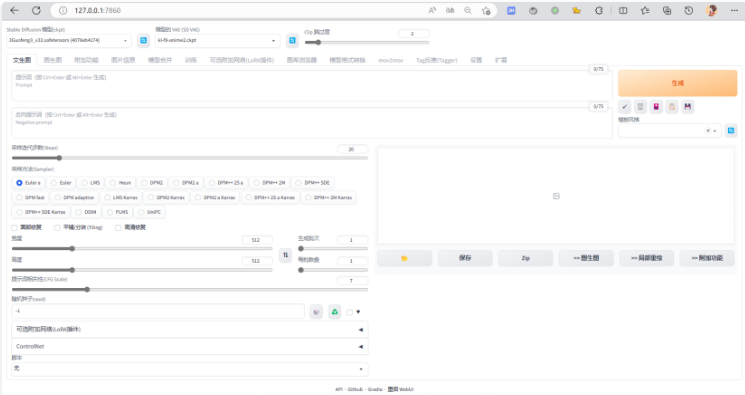
Task: Open the Gradio link in footer
Action: 375,389
